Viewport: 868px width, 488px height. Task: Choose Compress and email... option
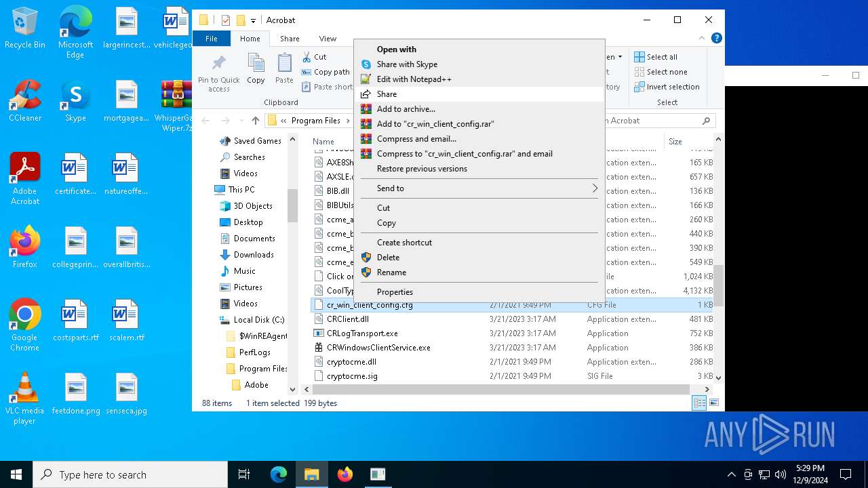click(x=479, y=139)
